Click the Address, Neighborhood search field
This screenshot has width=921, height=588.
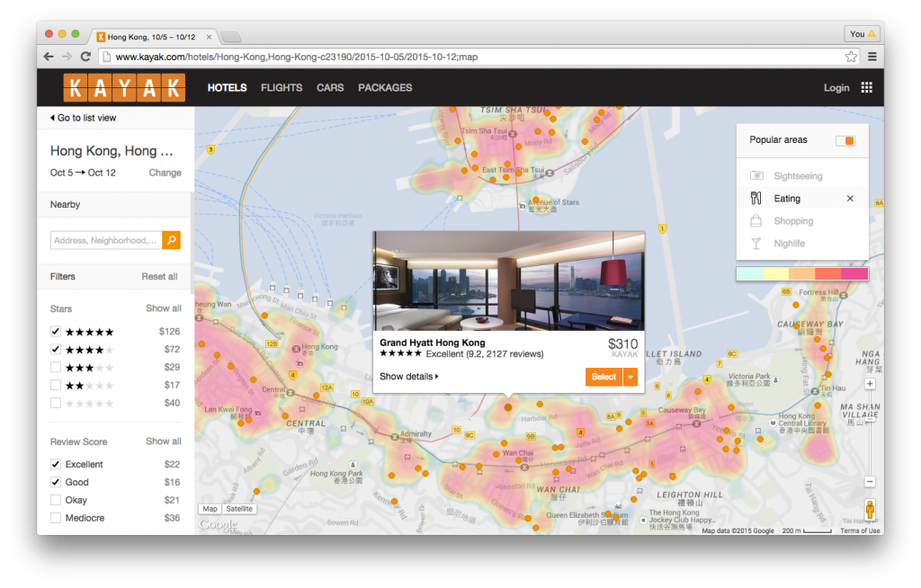106,240
